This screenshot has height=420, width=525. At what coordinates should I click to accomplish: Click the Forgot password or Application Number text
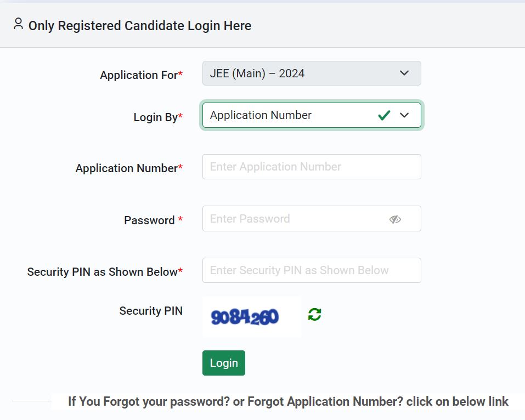(x=288, y=401)
